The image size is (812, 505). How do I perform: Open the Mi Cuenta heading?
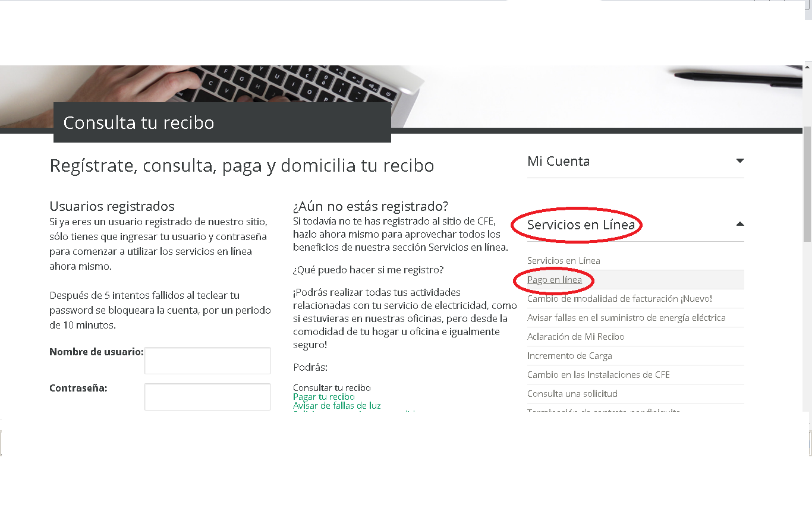(558, 161)
